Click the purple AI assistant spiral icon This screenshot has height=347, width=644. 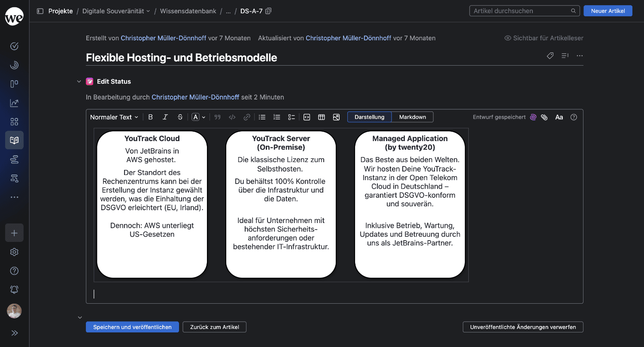[533, 117]
